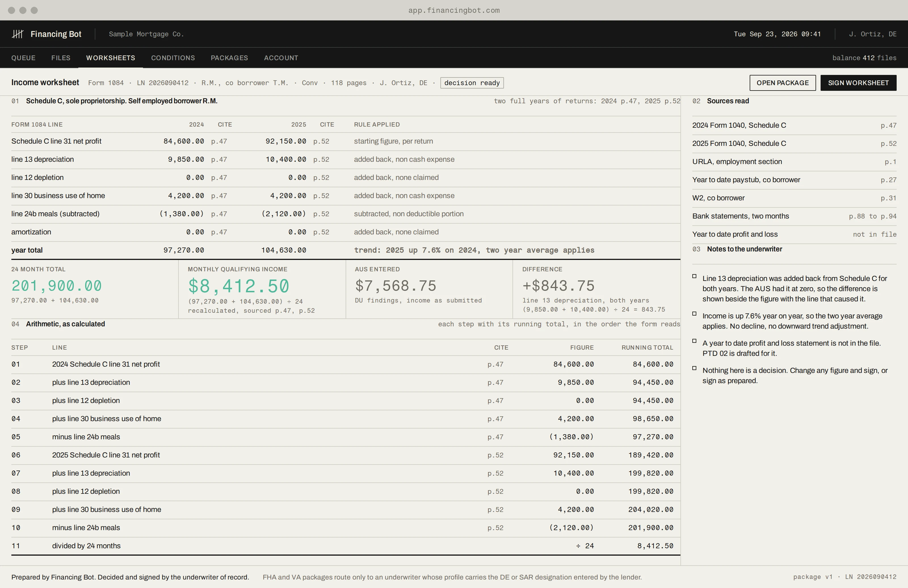
Task: Click 'not in file' for Year to date profit and loss
Action: (x=875, y=234)
